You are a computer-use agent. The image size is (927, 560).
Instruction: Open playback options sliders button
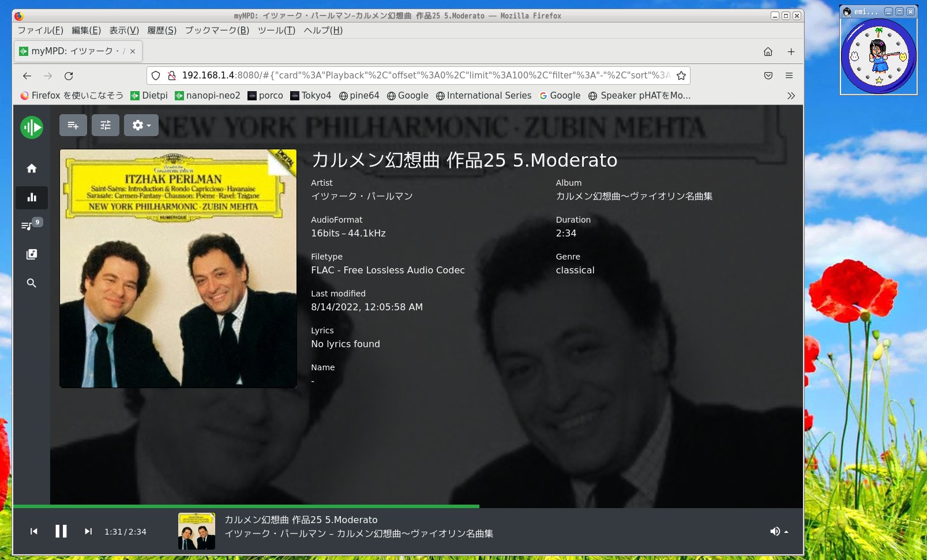pos(106,125)
